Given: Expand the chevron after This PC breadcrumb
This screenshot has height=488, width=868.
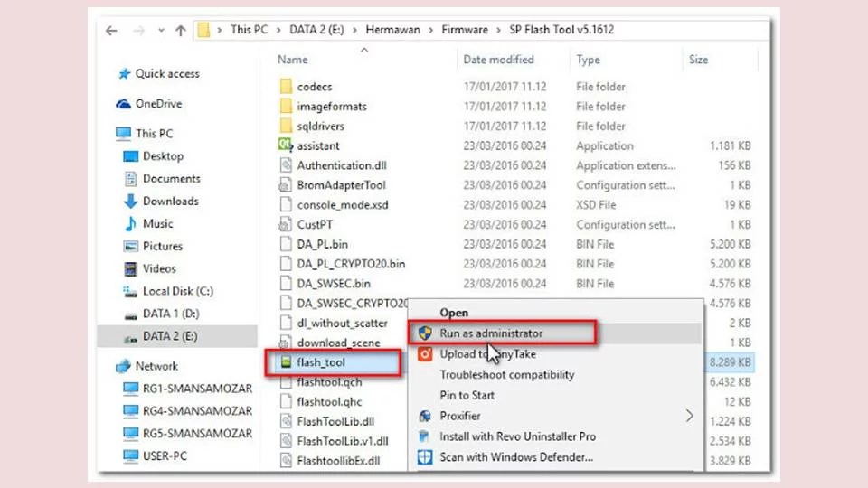Looking at the screenshot, I should 278,30.
